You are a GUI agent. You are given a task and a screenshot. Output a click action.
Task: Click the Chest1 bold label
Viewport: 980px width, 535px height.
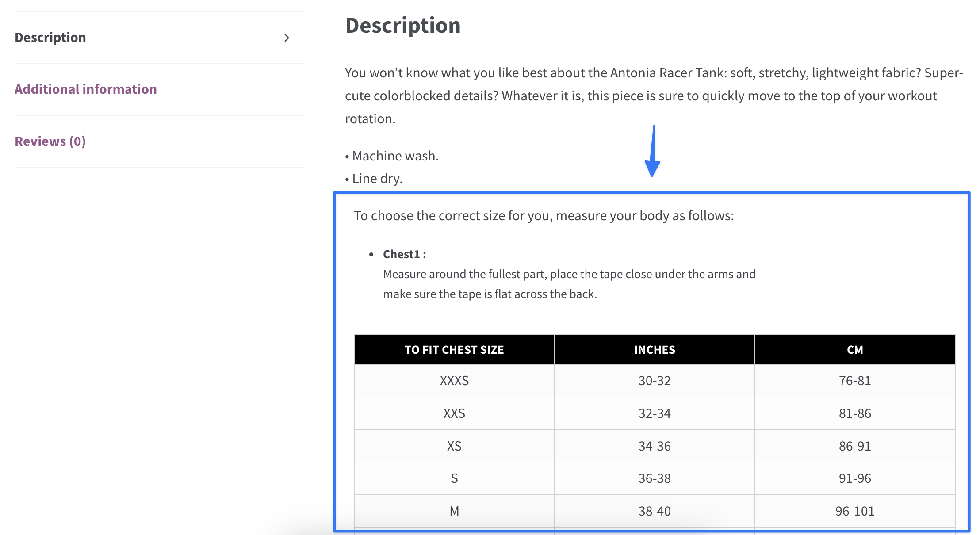[x=403, y=254]
